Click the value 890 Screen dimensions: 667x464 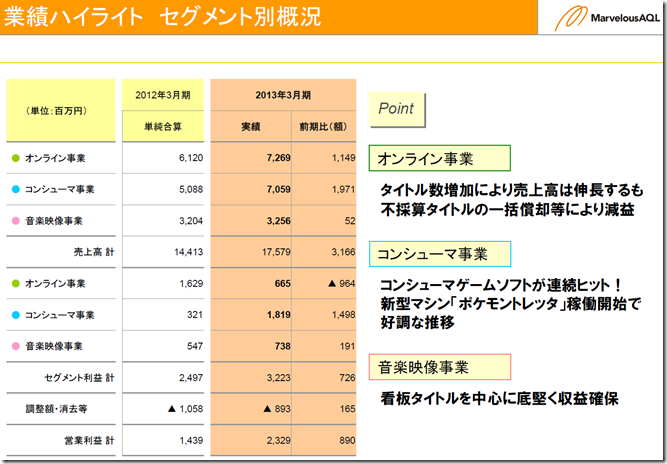[x=348, y=441]
